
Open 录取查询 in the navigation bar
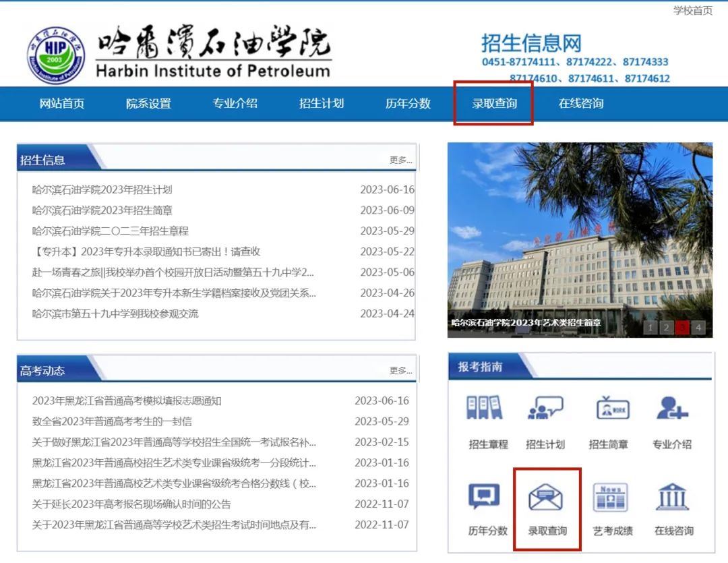pos(494,104)
